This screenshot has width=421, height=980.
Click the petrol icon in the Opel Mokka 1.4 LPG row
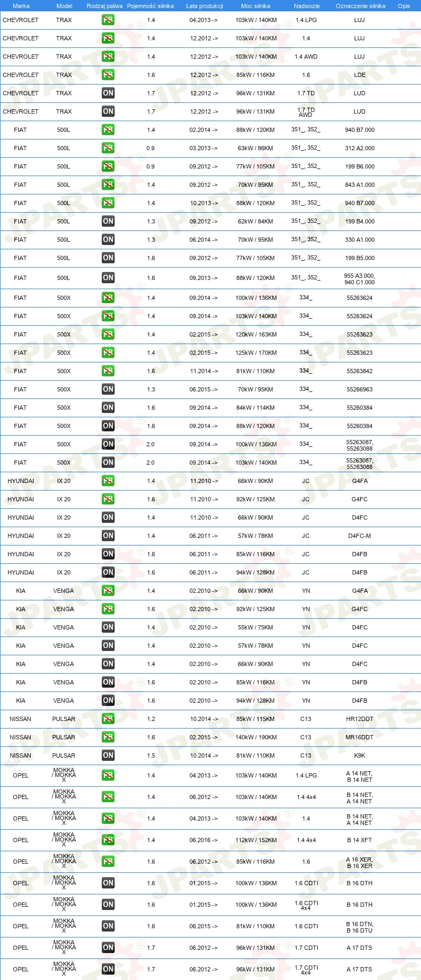coord(108,775)
